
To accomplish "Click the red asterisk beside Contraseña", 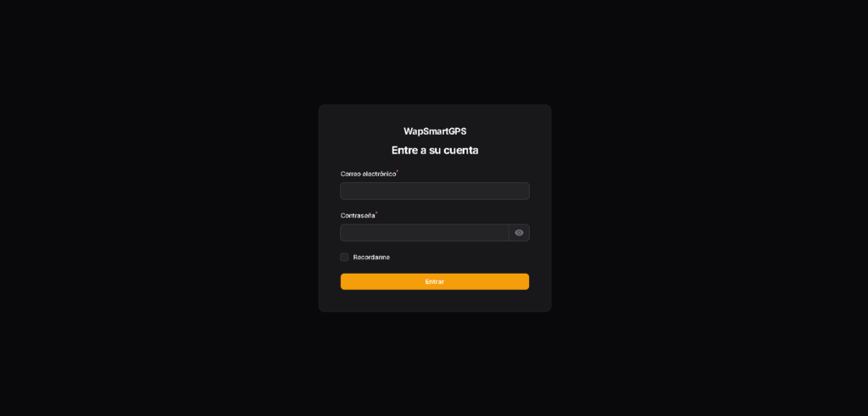I will [x=376, y=213].
